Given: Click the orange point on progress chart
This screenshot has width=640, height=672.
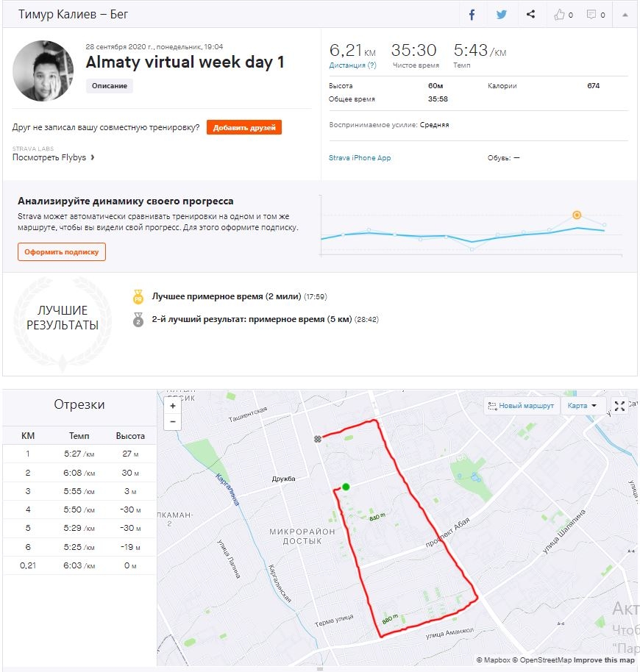Looking at the screenshot, I should (577, 215).
